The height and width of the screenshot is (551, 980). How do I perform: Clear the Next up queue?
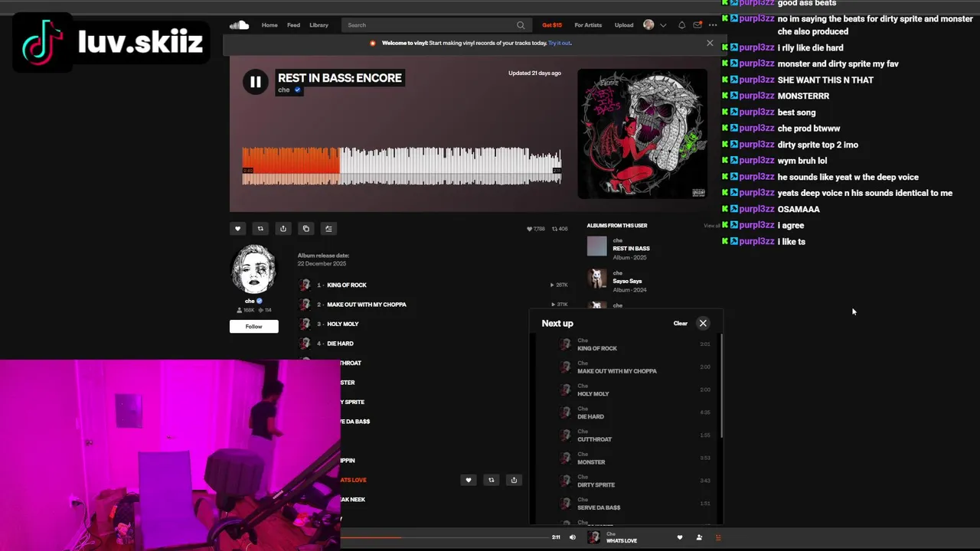680,324
